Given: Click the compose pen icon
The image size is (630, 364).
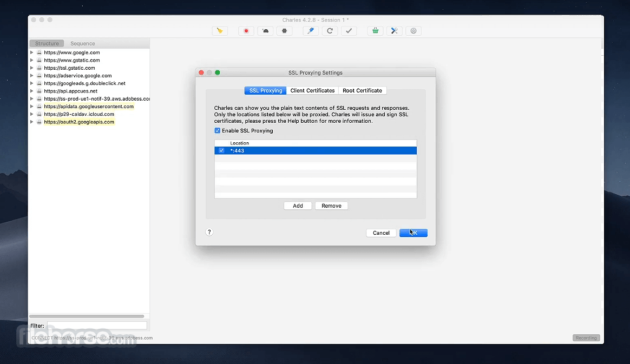Looking at the screenshot, I should click(x=311, y=31).
